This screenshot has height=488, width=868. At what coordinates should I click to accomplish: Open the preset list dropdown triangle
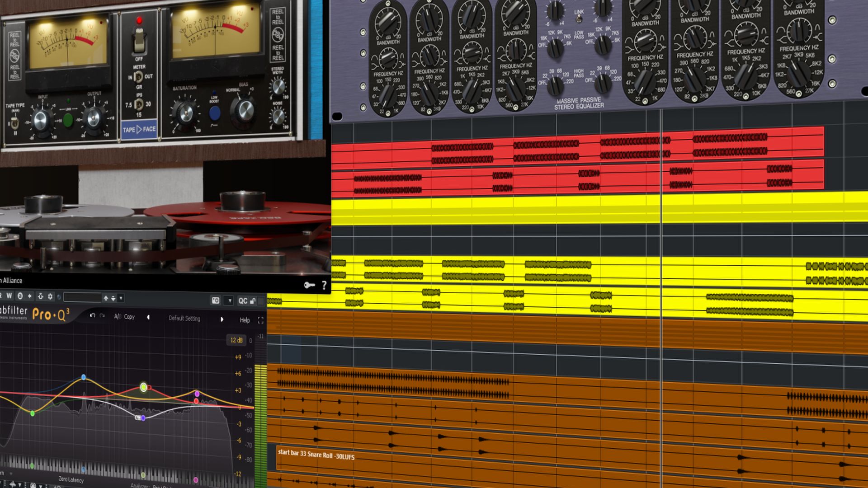(121, 298)
